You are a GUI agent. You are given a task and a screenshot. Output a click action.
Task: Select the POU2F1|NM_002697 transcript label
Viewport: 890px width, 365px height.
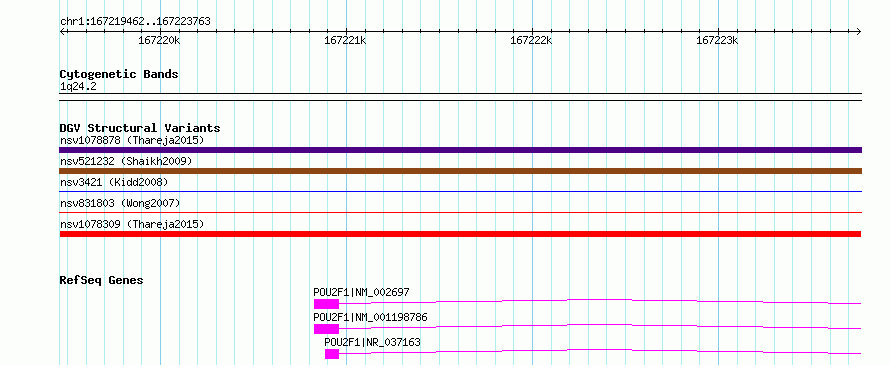[x=362, y=292]
